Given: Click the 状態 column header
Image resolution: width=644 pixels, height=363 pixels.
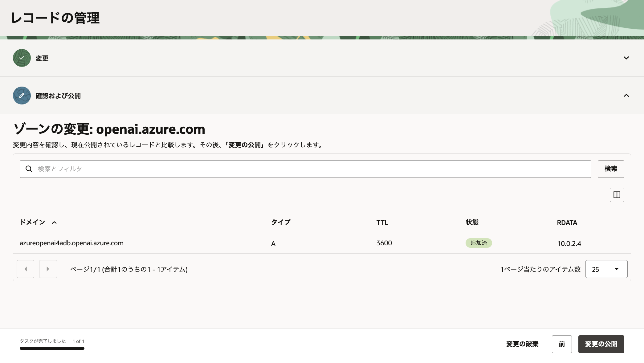Looking at the screenshot, I should coord(472,222).
